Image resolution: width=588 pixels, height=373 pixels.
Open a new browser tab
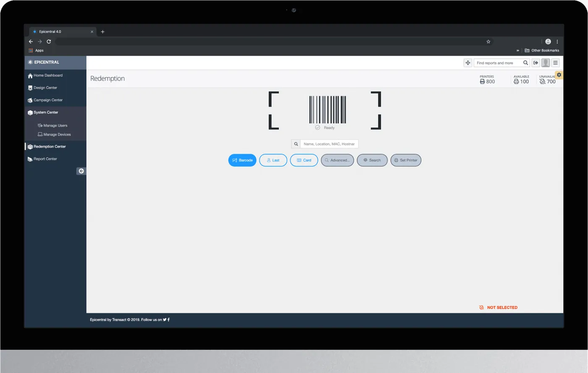102,31
